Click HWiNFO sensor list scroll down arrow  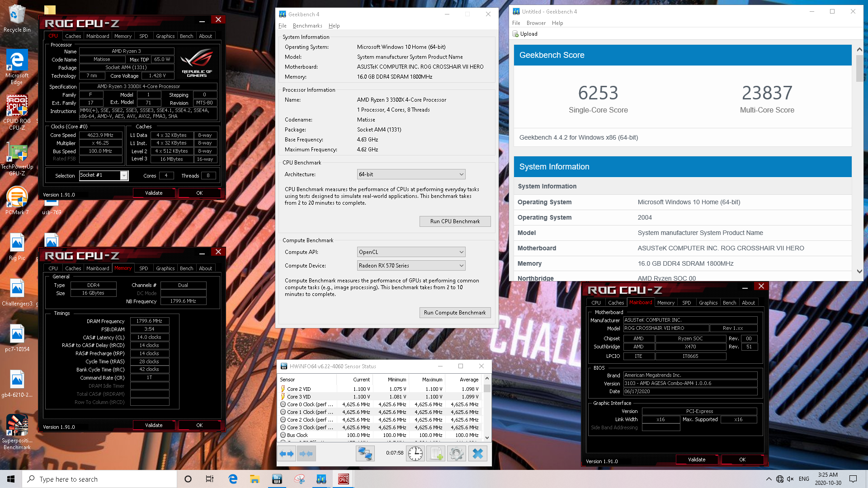(x=487, y=437)
